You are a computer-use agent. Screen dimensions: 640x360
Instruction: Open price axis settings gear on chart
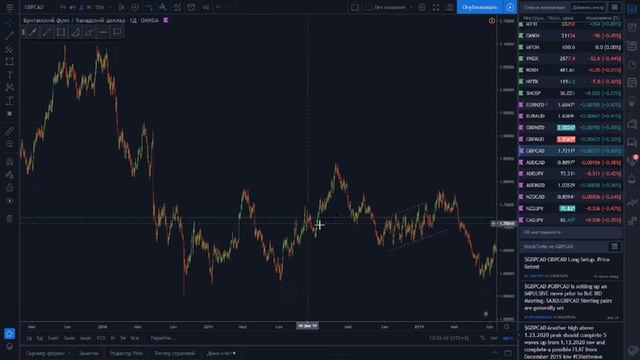(507, 327)
